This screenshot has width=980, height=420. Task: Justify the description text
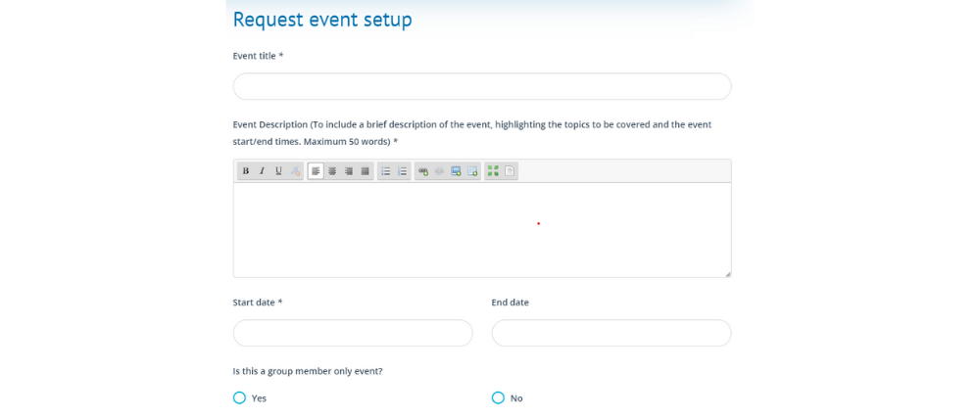[365, 171]
